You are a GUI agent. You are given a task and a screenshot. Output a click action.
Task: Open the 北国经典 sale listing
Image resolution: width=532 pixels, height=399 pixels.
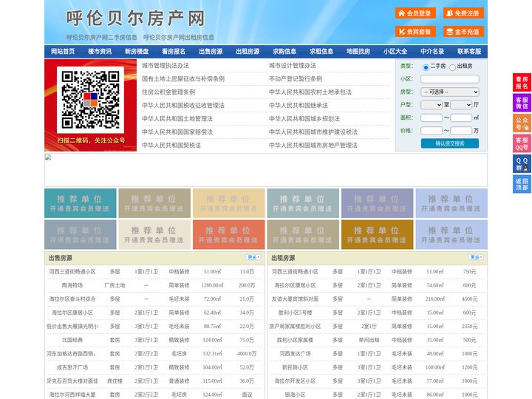coord(72,340)
